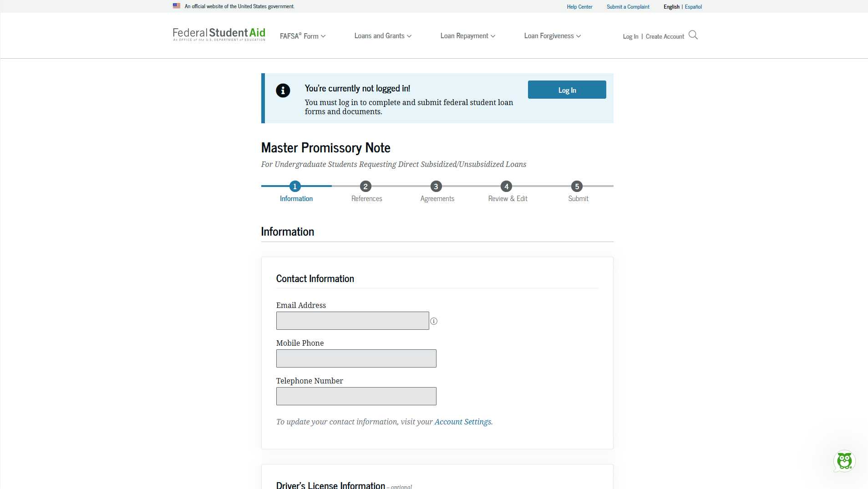
Task: Click the search magnifier icon in header
Action: 693,35
